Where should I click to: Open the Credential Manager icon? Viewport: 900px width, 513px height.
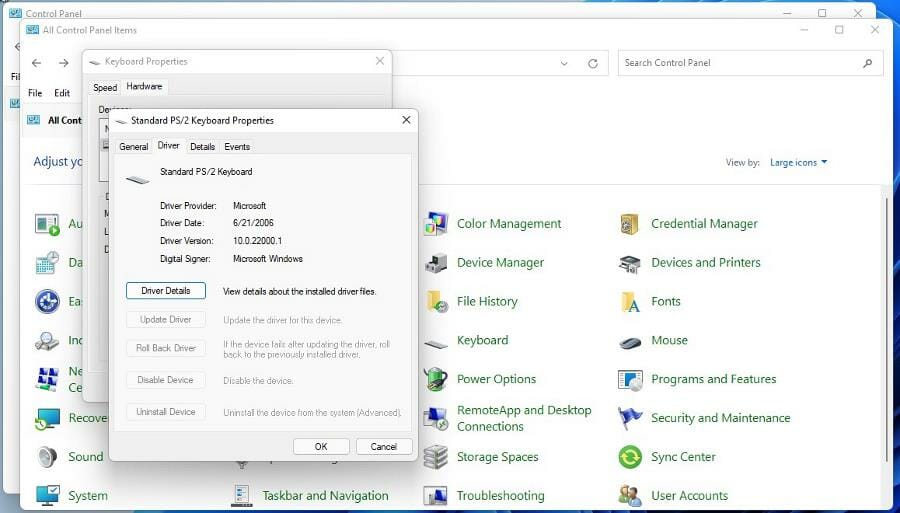630,224
